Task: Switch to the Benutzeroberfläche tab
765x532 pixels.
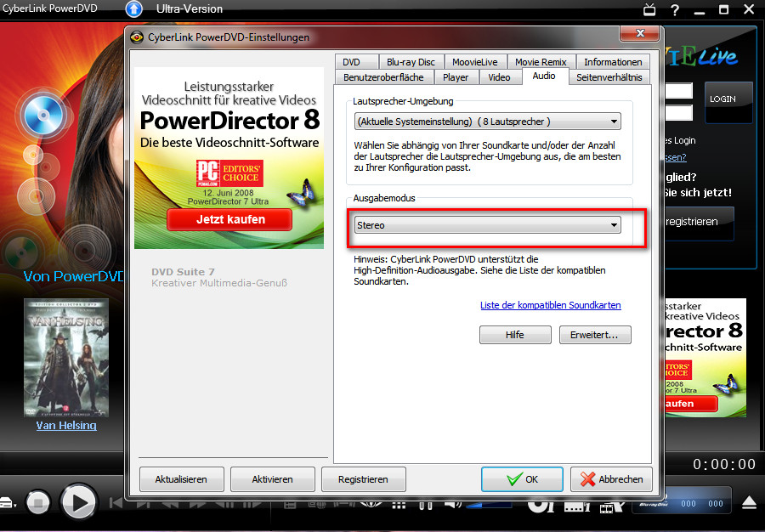Action: (383, 77)
